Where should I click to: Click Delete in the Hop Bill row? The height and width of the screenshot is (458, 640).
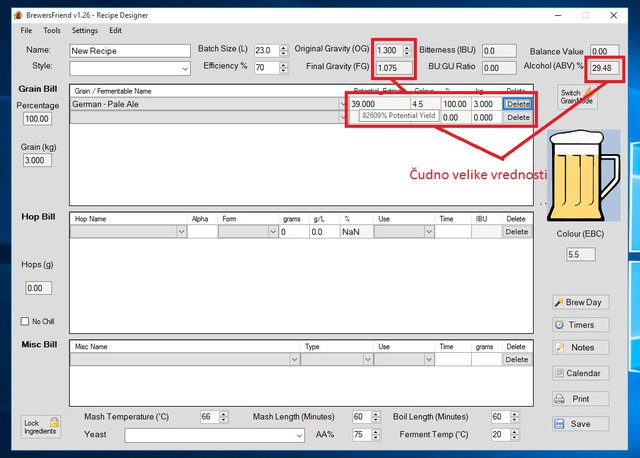pos(517,232)
